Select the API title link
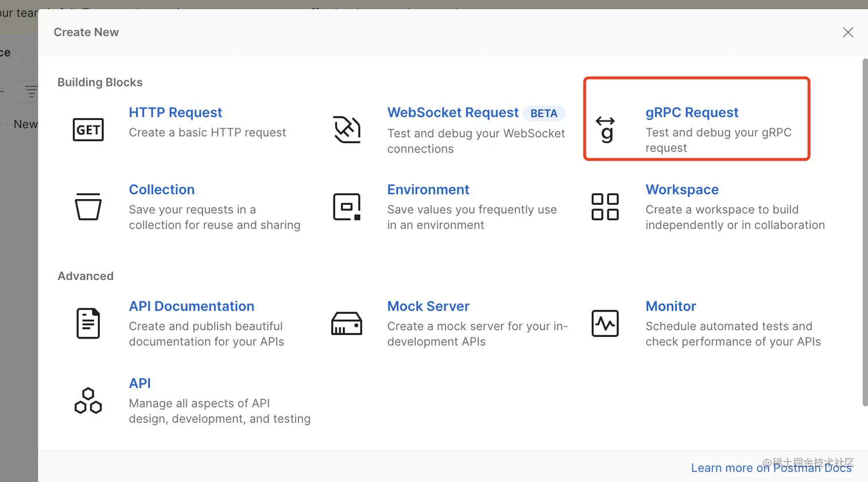This screenshot has height=482, width=868. click(139, 383)
